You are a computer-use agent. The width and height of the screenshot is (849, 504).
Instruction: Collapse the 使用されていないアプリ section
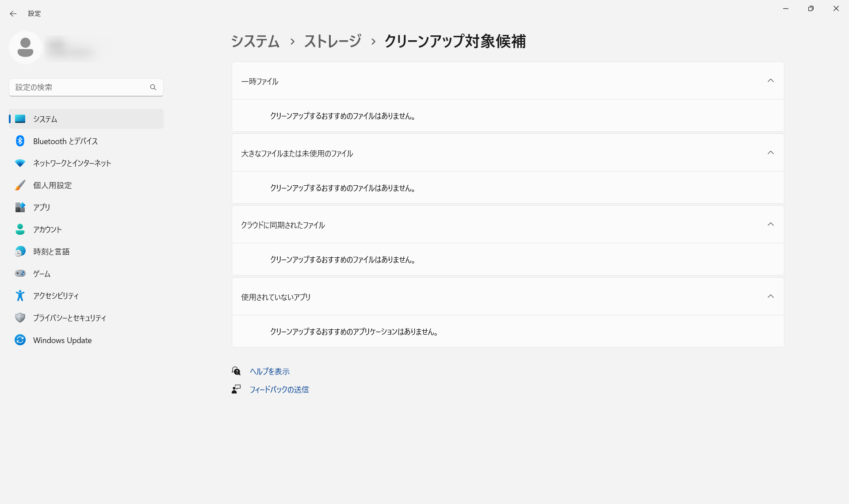click(x=770, y=296)
